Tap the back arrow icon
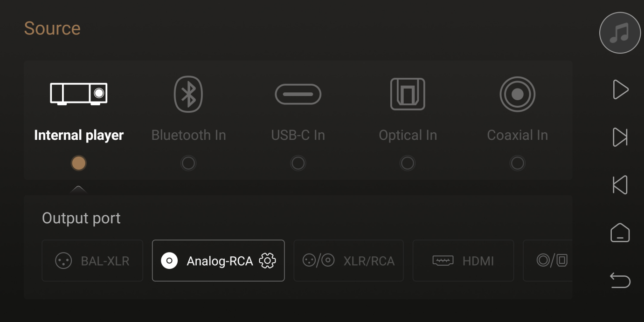 [620, 281]
